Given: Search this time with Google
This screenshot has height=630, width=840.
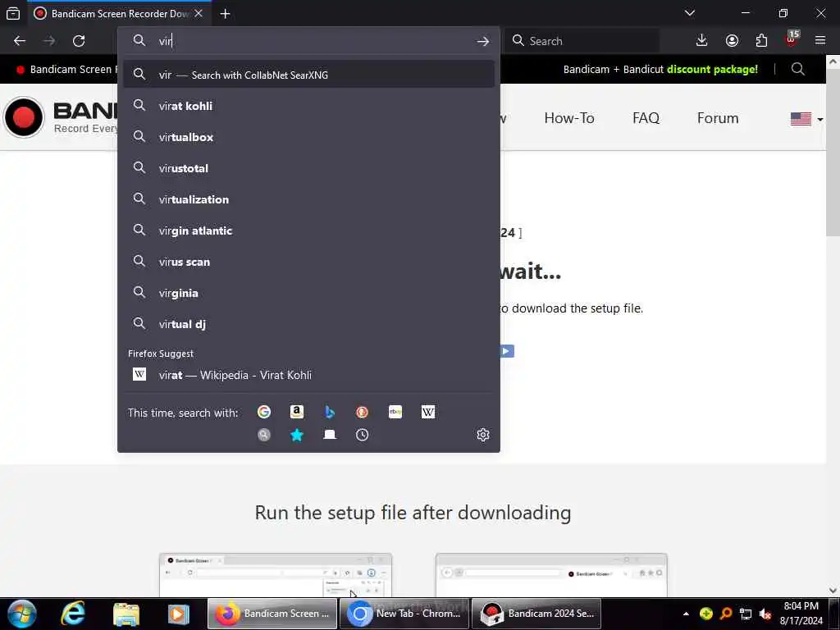Looking at the screenshot, I should pos(264,412).
